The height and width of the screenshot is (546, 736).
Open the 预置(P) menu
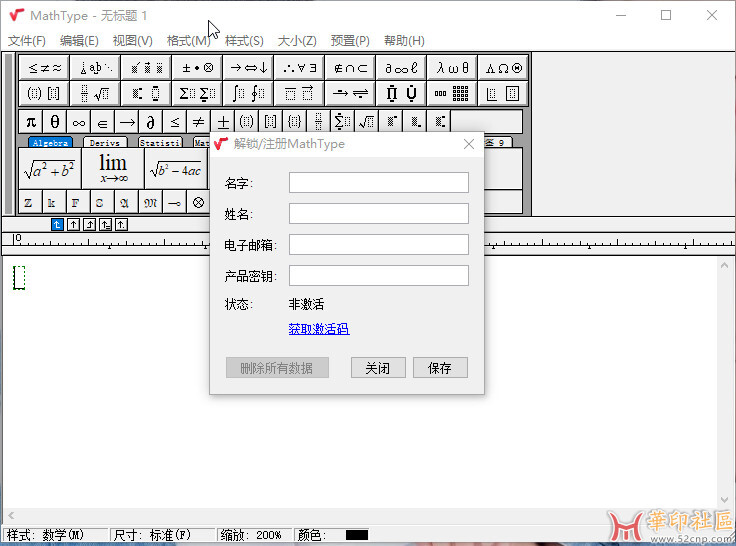click(x=350, y=41)
